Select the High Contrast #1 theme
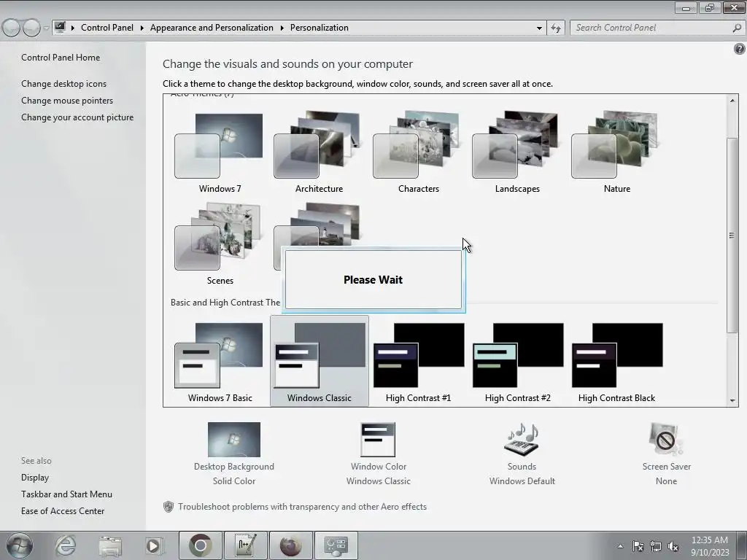 (418, 362)
